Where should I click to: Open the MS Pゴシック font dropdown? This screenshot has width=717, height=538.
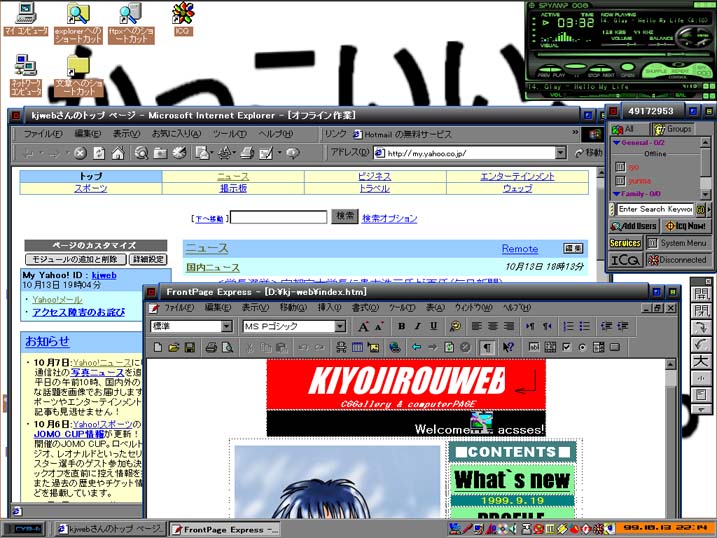tap(340, 326)
